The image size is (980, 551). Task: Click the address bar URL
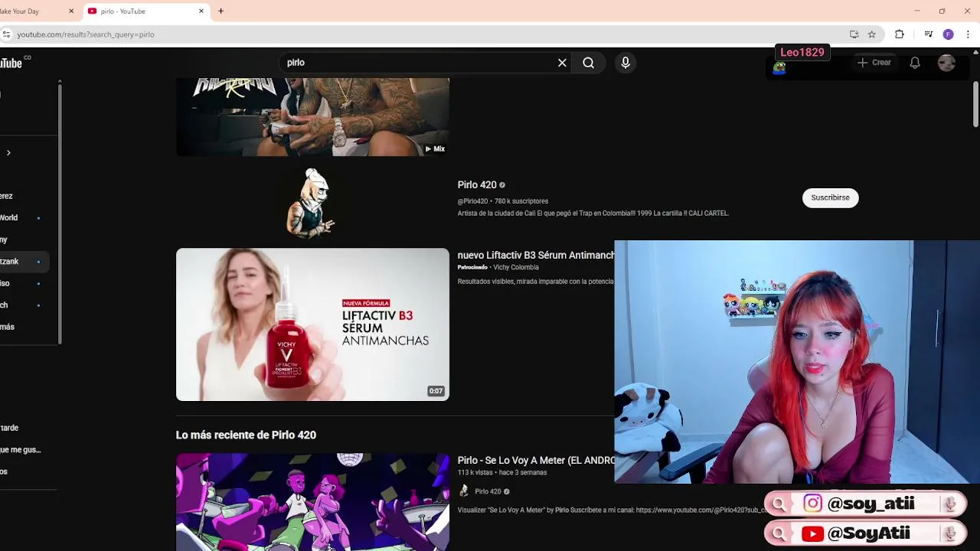[x=86, y=34]
